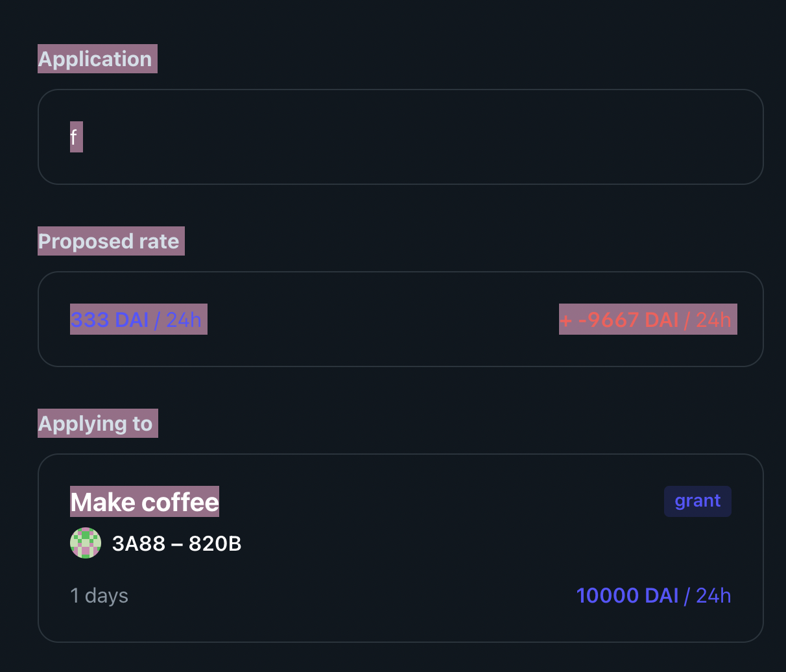Click the 1 days duration label
The image size is (786, 672).
(x=99, y=595)
